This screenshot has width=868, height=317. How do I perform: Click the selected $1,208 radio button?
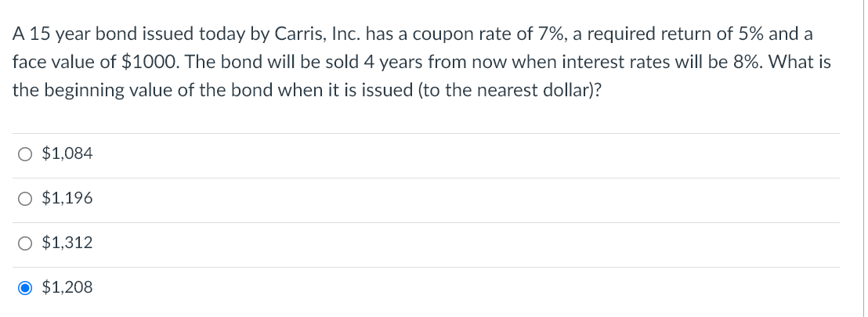(x=25, y=288)
